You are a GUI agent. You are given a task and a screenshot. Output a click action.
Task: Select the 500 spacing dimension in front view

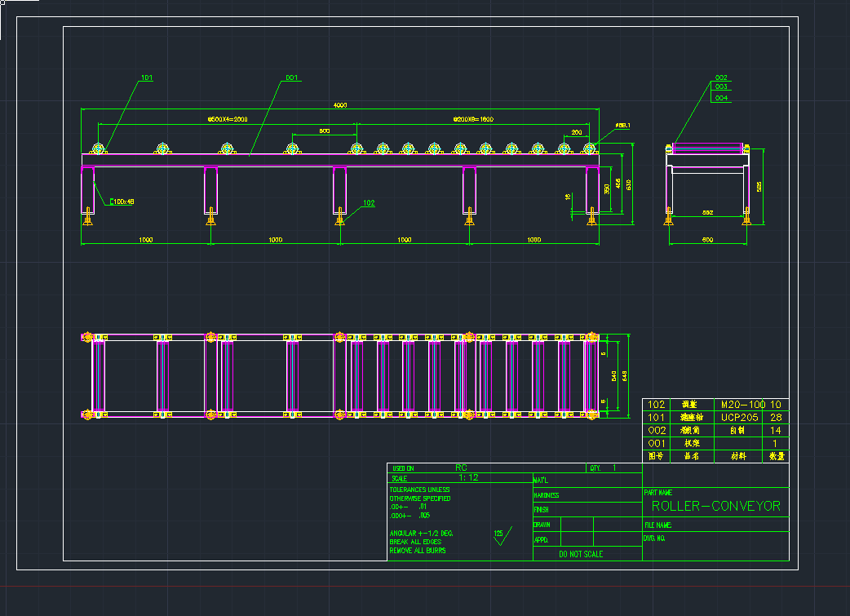click(x=324, y=131)
